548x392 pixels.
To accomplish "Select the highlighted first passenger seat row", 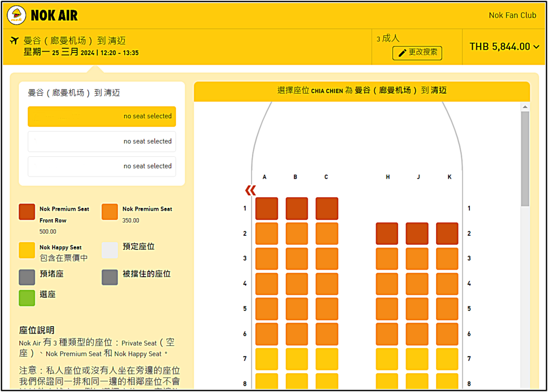I will (102, 117).
